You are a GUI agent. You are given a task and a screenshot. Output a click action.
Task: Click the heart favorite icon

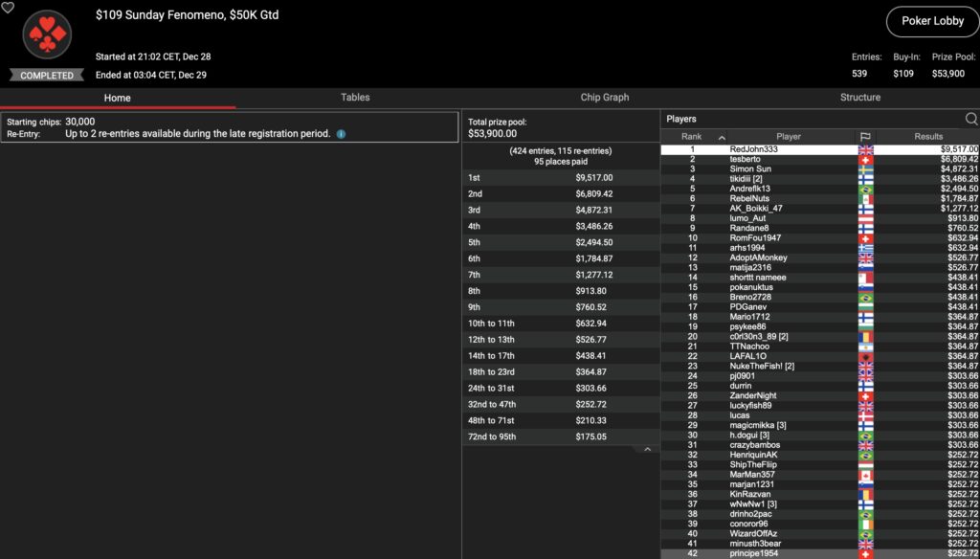(x=8, y=7)
